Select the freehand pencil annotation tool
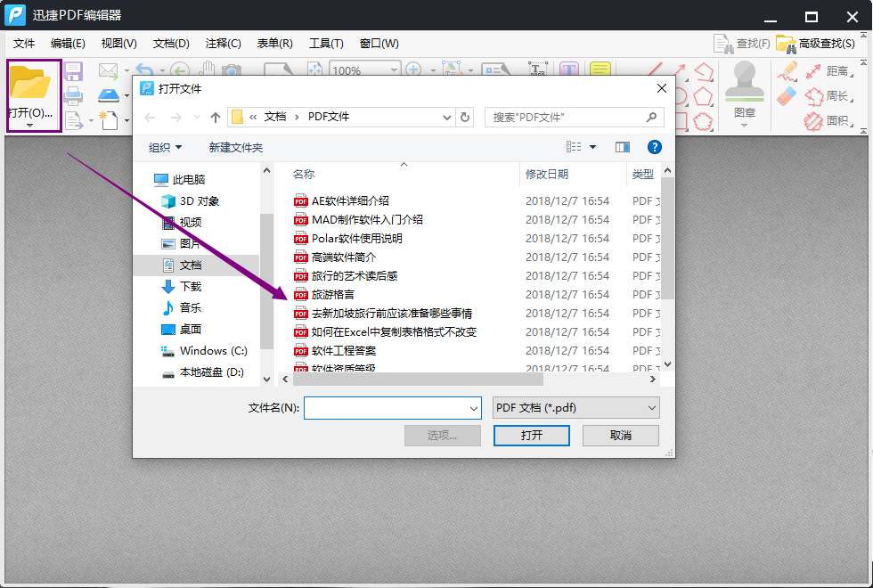Viewport: 873px width, 588px height. 786,72
